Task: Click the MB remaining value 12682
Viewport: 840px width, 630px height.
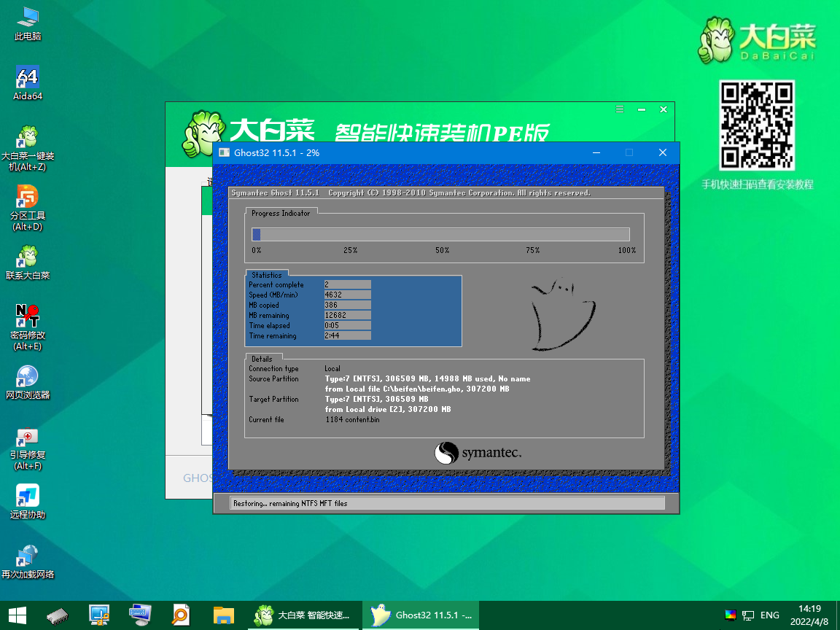Action: (347, 315)
